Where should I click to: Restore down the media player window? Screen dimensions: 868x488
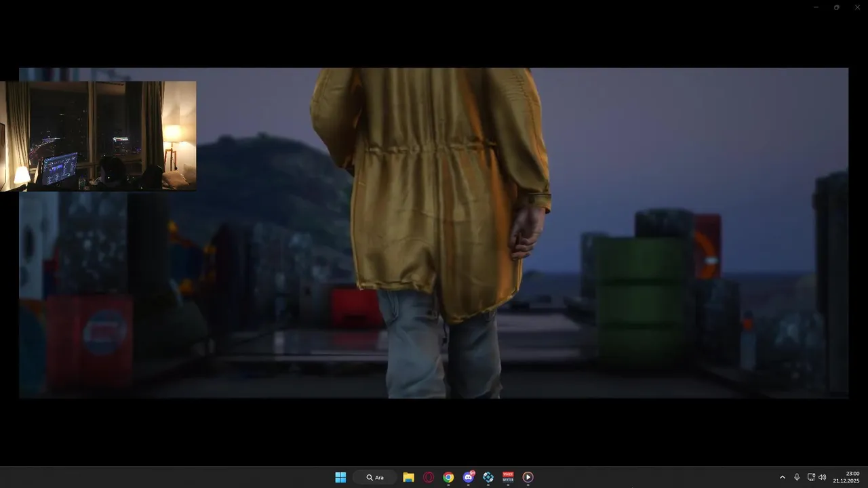click(836, 7)
